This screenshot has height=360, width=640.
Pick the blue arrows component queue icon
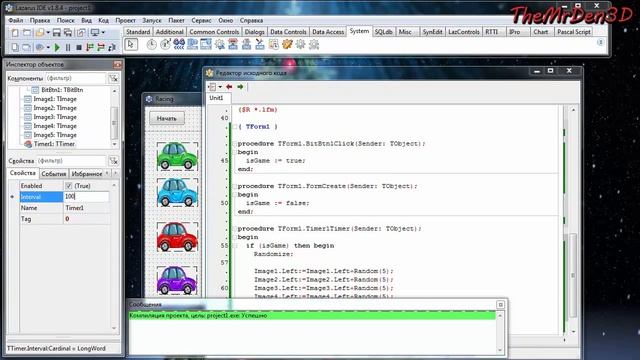(179, 44)
